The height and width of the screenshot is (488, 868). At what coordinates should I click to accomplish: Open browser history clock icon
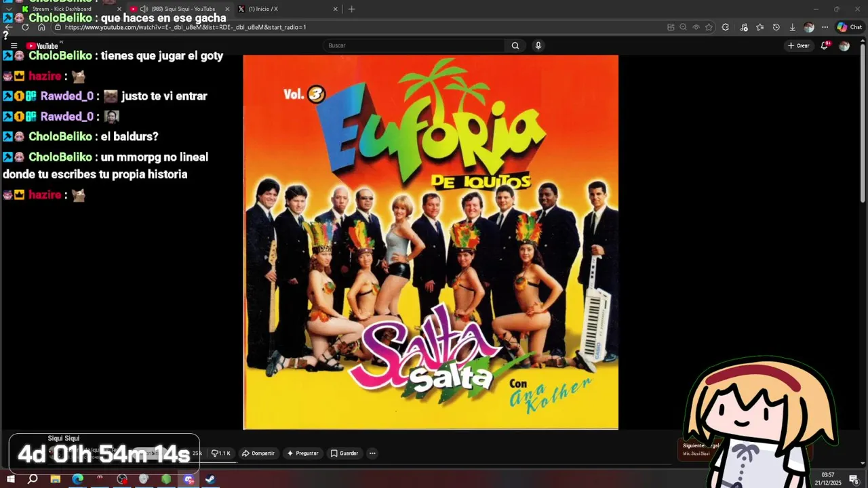click(776, 27)
